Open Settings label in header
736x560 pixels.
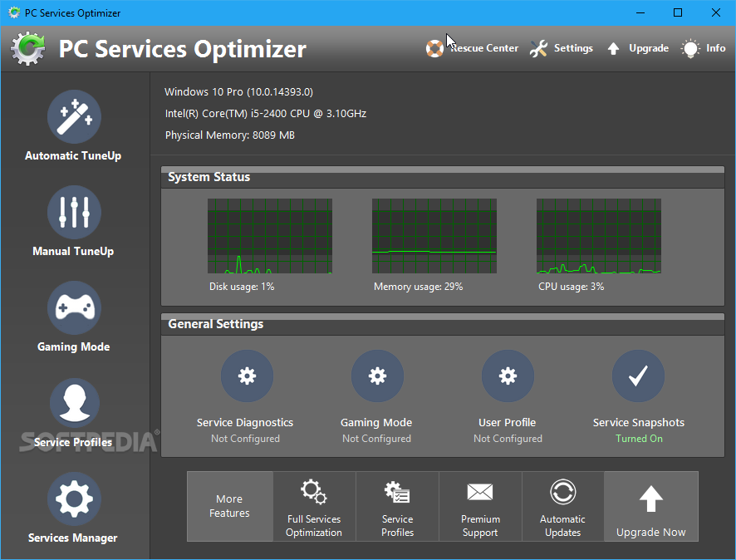coord(573,48)
